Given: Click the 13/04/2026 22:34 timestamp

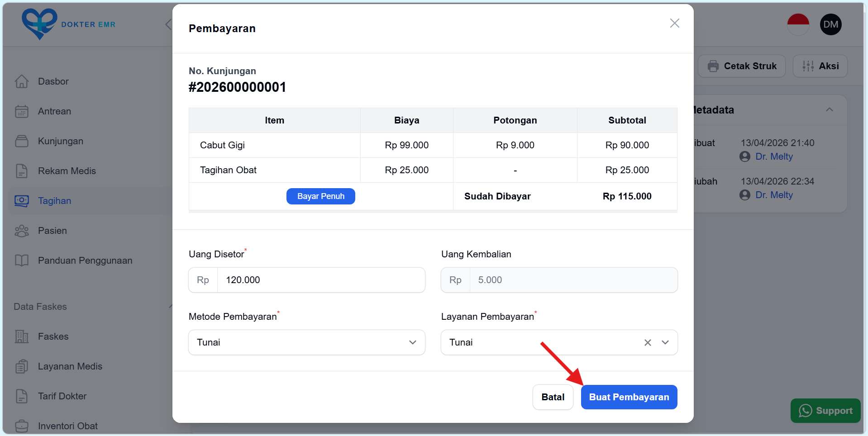Looking at the screenshot, I should (777, 181).
